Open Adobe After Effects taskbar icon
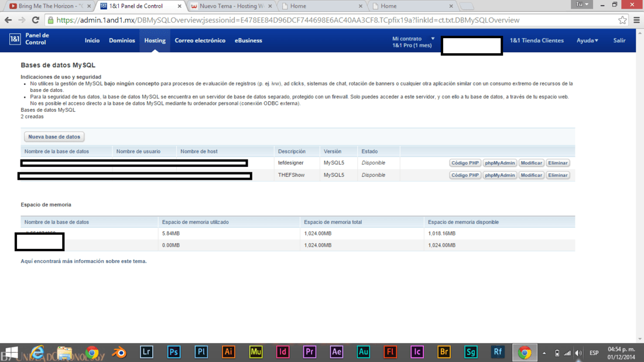The width and height of the screenshot is (644, 362). point(337,352)
